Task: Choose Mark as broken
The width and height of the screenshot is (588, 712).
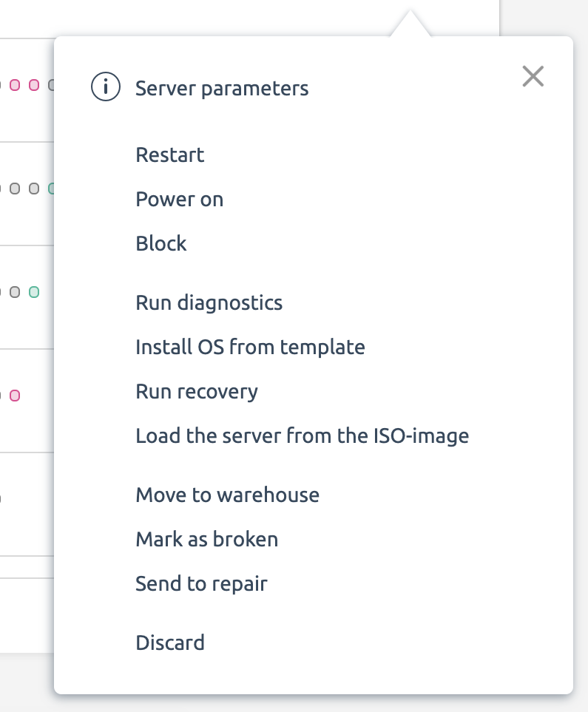Action: pos(207,539)
